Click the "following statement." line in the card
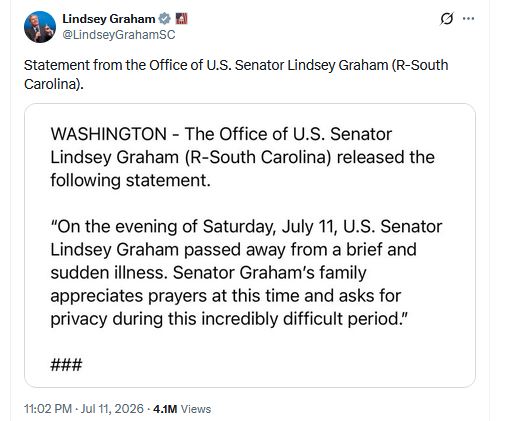Screen dimensions: 505x421 (x=131, y=180)
